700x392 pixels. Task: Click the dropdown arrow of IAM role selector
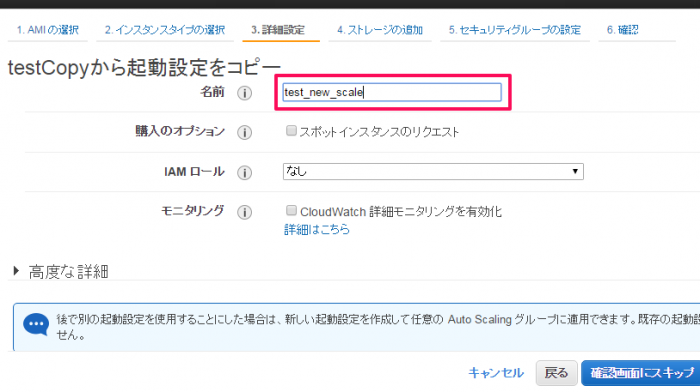[x=575, y=171]
